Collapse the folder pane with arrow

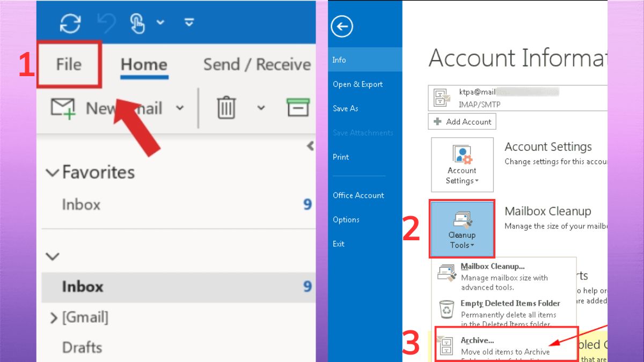pyautogui.click(x=310, y=146)
